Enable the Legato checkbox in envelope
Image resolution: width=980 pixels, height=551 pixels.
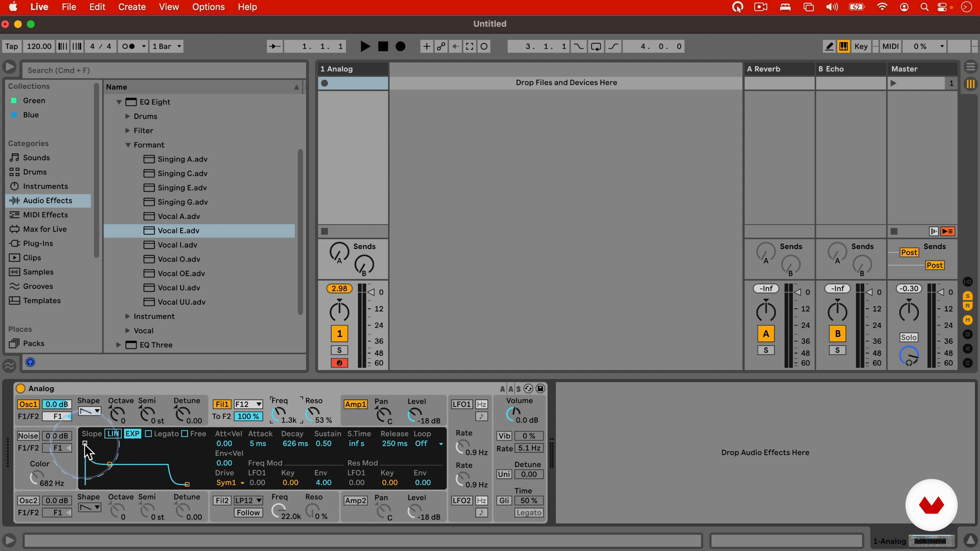[149, 434]
